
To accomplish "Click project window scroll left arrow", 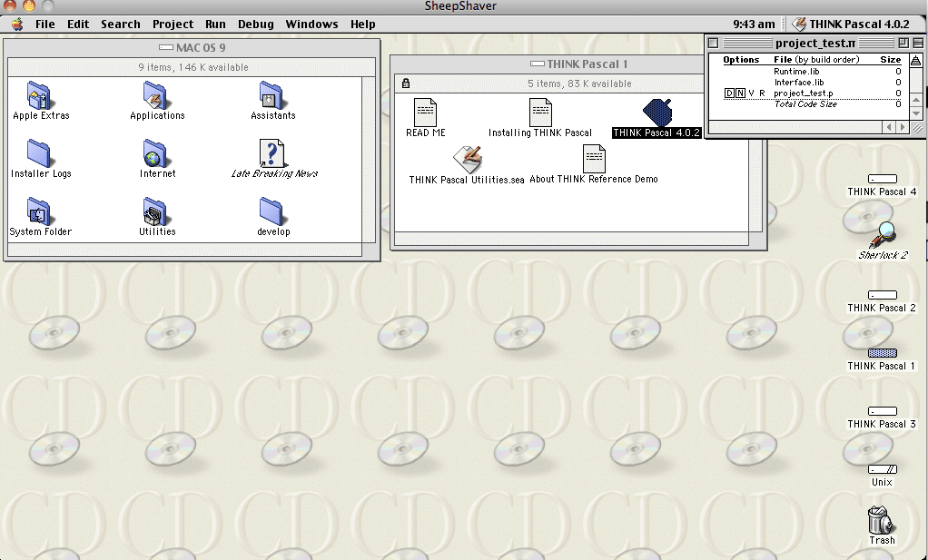I will (x=889, y=126).
